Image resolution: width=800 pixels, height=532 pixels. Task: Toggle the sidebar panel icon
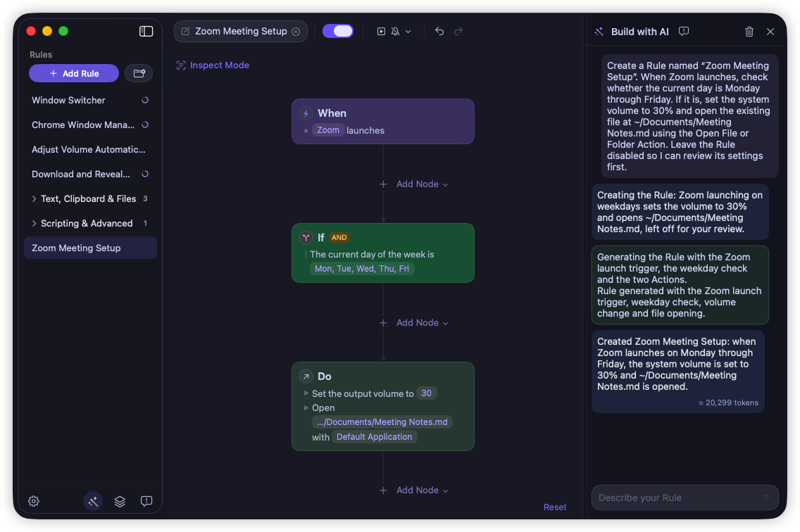tap(146, 31)
